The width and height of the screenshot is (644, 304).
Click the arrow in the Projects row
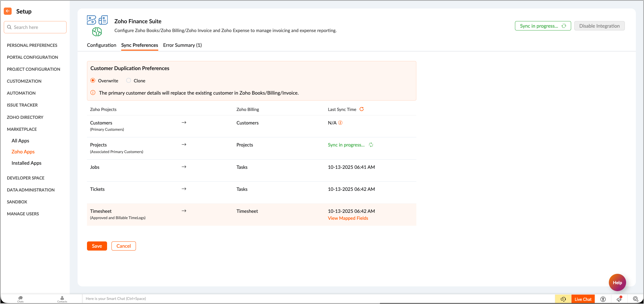(x=184, y=145)
